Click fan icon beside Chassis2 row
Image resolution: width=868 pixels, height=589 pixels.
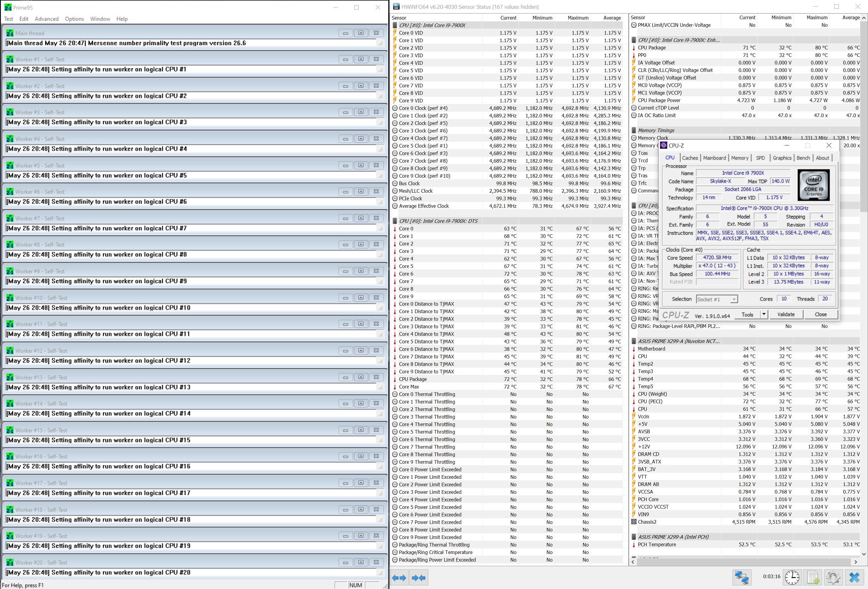point(634,522)
